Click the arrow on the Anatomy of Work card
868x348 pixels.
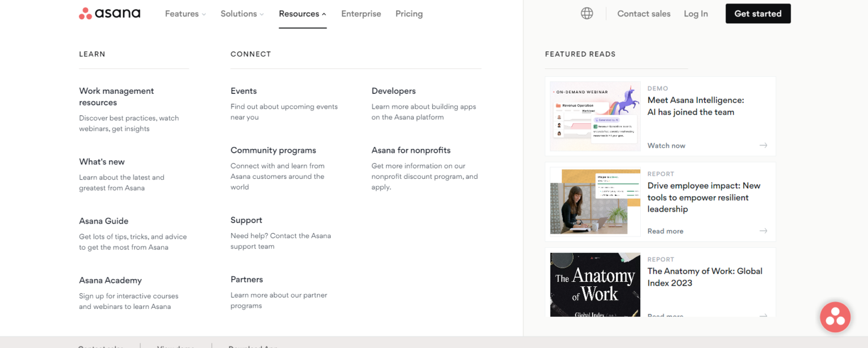point(763,315)
